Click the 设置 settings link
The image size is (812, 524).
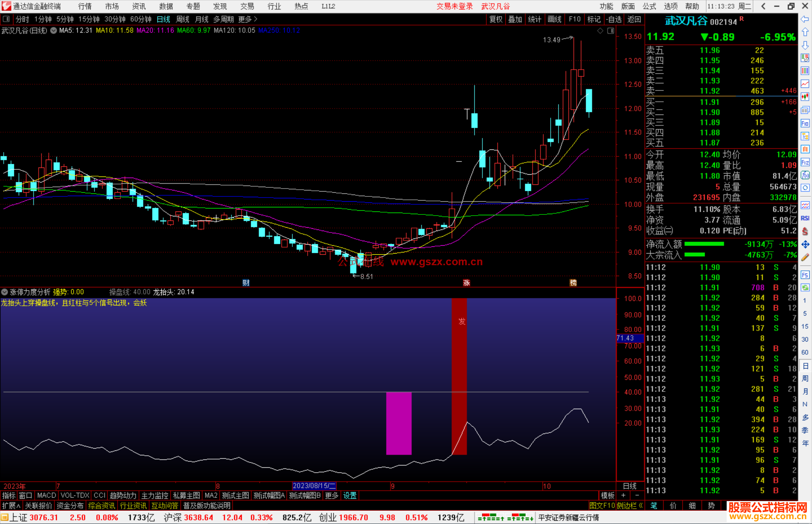point(350,495)
